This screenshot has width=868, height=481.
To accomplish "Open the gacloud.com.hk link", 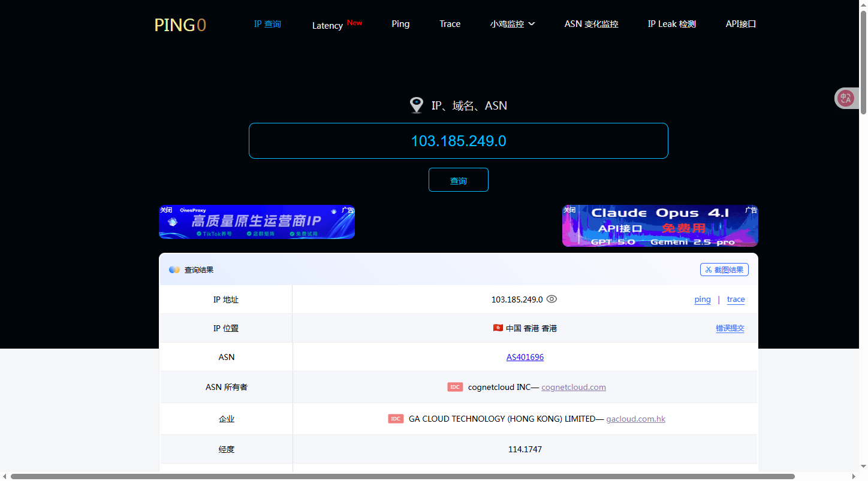I will pyautogui.click(x=636, y=419).
